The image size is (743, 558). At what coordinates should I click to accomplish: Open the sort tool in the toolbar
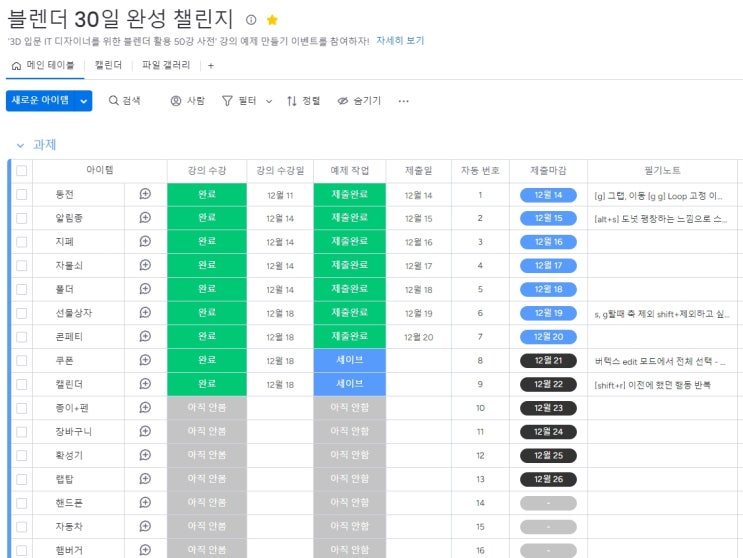303,101
